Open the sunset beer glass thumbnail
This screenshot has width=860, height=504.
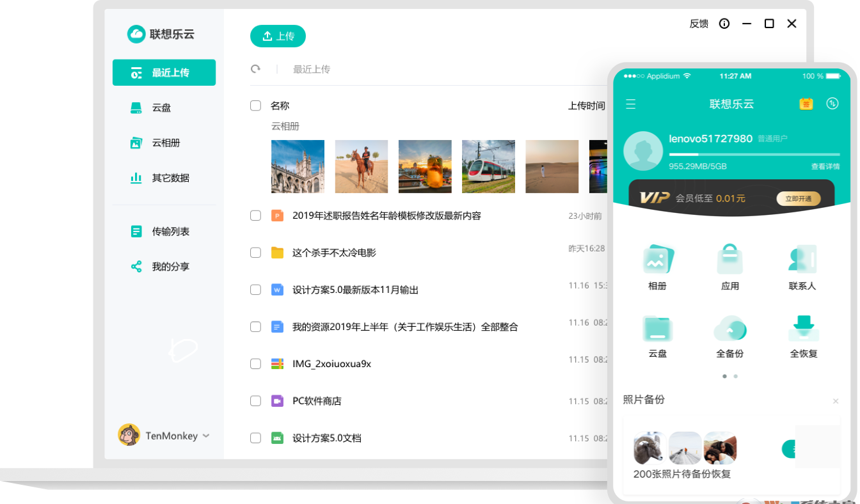425,166
